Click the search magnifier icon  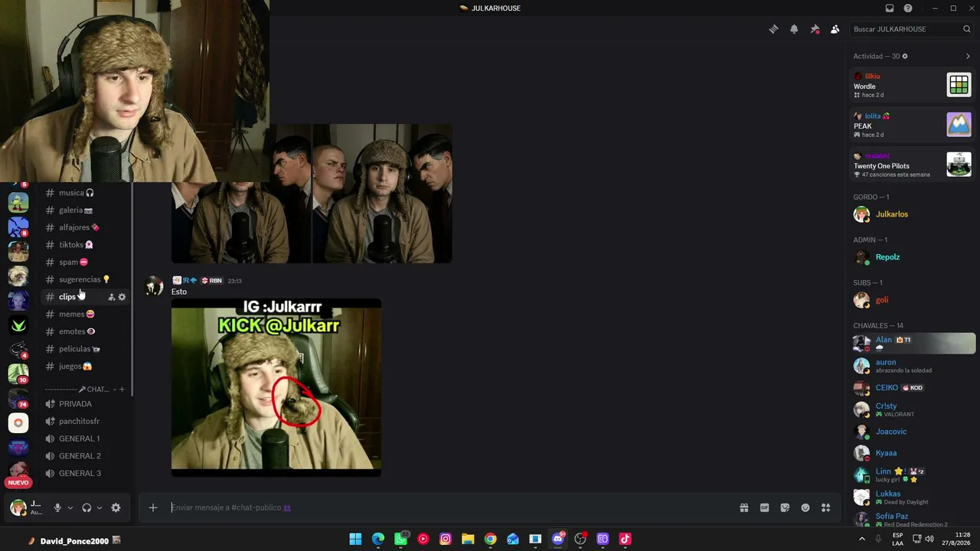pyautogui.click(x=966, y=29)
